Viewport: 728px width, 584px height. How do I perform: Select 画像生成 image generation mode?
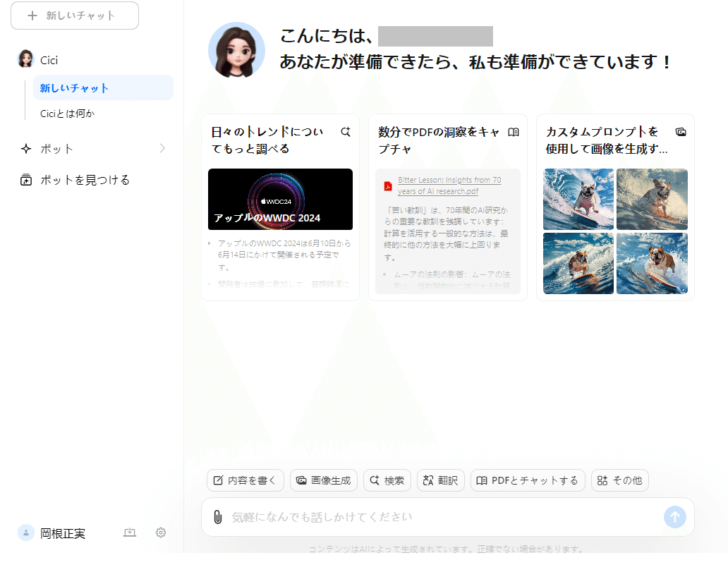324,480
